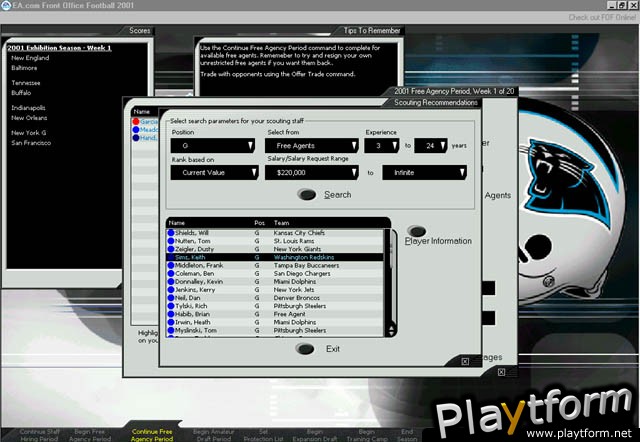Select Nutten, Tom row

click(x=276, y=241)
